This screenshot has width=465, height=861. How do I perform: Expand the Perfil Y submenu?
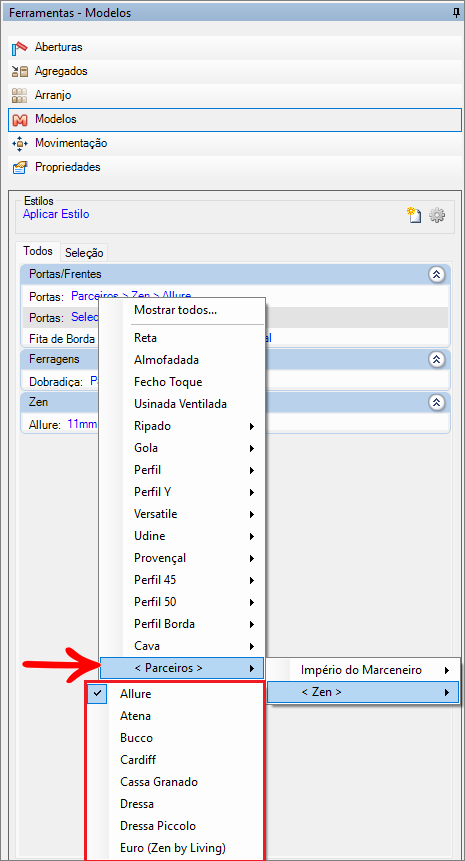[x=182, y=492]
